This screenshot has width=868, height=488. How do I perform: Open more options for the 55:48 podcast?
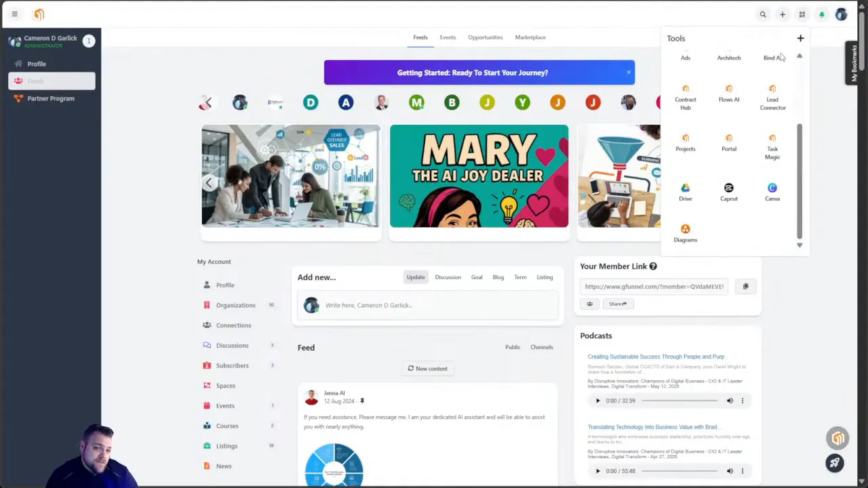click(x=743, y=471)
